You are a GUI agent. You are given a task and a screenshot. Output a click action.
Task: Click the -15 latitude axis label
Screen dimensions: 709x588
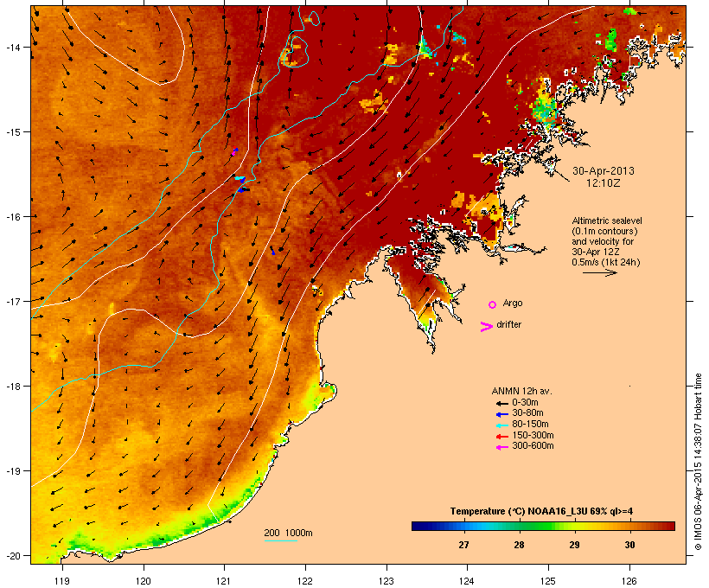12,132
